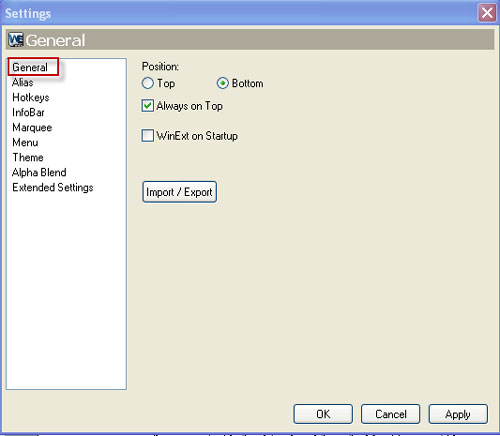The image size is (500, 436).
Task: Select the Bottom position radio button
Action: coord(223,83)
